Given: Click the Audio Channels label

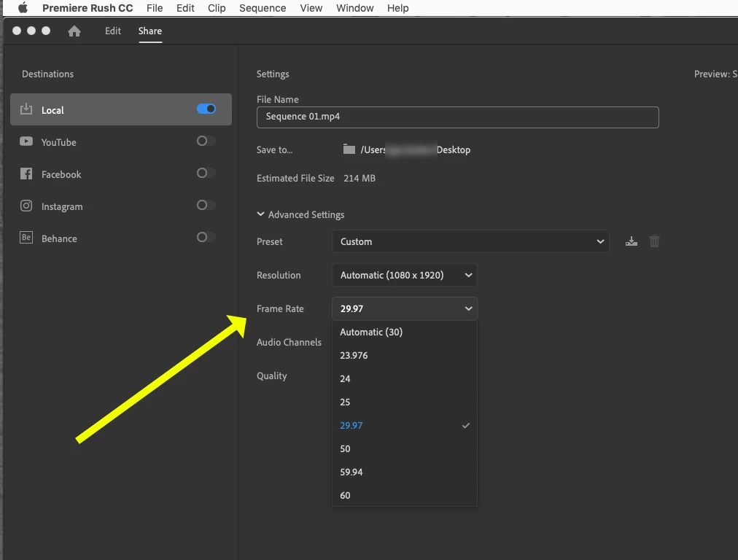Looking at the screenshot, I should [x=289, y=342].
